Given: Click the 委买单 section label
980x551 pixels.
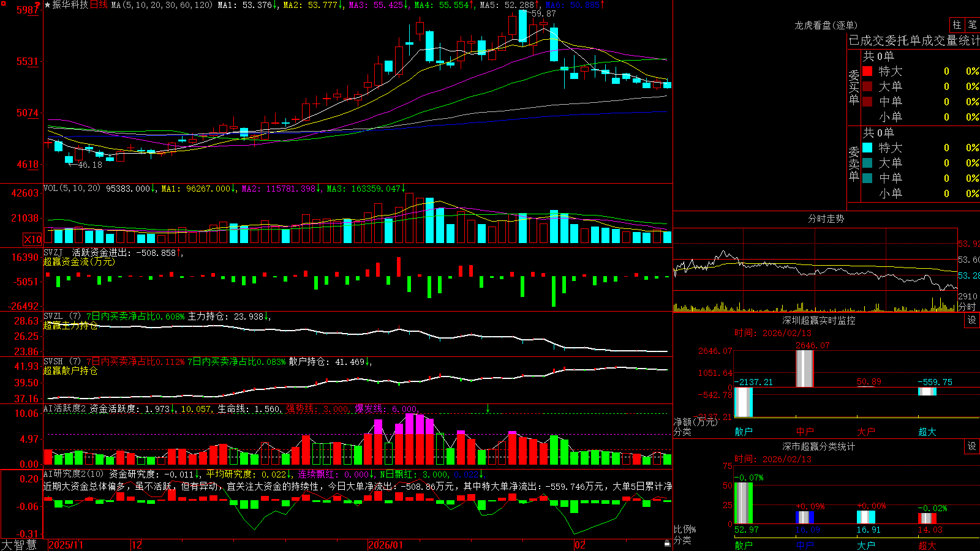Looking at the screenshot, I should (x=854, y=87).
